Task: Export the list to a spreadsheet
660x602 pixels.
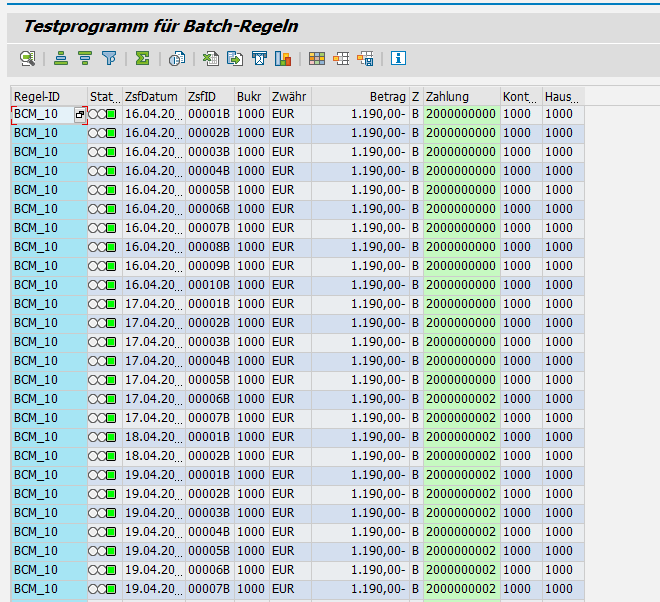Action: point(211,58)
